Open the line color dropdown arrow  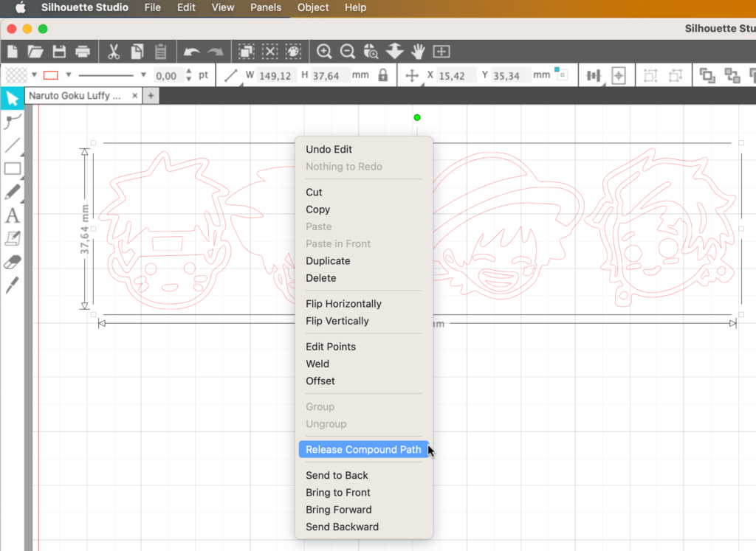pyautogui.click(x=69, y=75)
